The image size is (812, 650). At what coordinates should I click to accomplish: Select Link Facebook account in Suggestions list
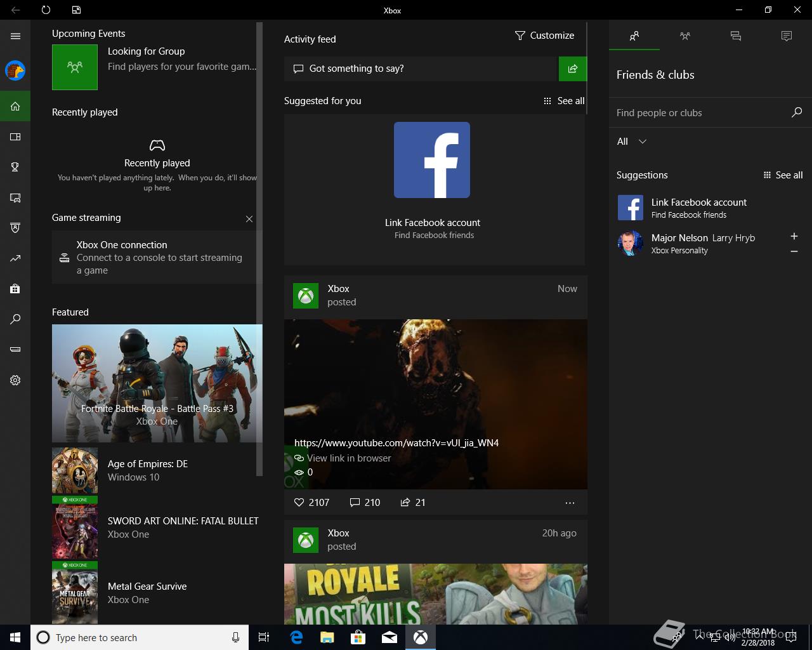pyautogui.click(x=710, y=208)
